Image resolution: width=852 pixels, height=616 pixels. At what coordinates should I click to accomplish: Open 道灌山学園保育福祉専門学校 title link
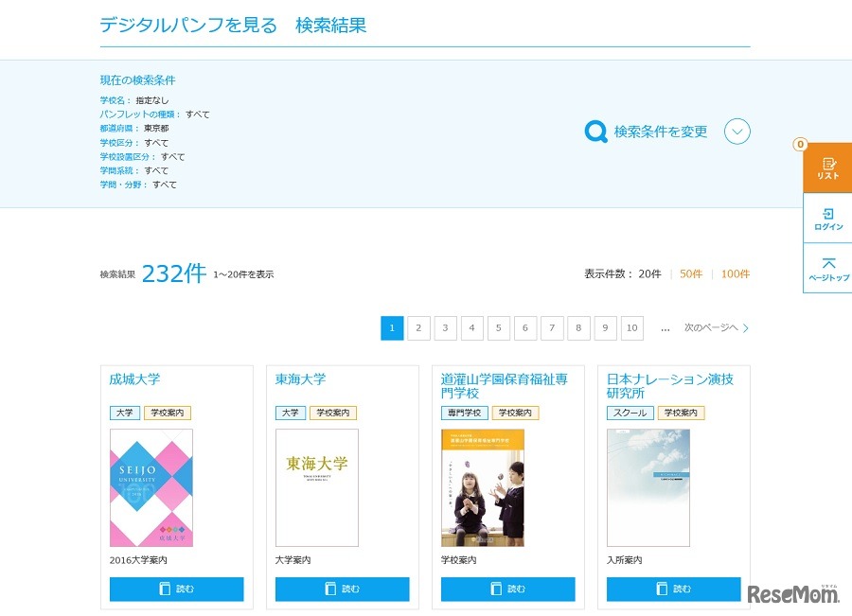pos(505,386)
